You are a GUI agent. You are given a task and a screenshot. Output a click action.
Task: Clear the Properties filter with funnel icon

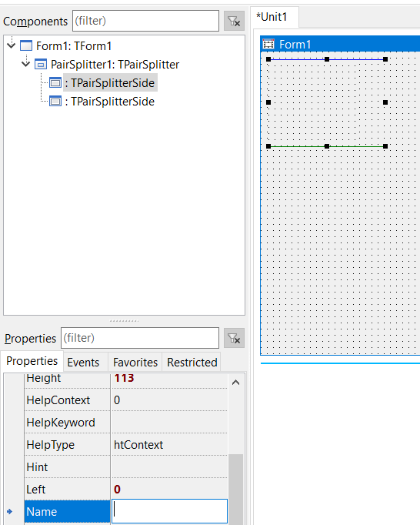pyautogui.click(x=235, y=338)
